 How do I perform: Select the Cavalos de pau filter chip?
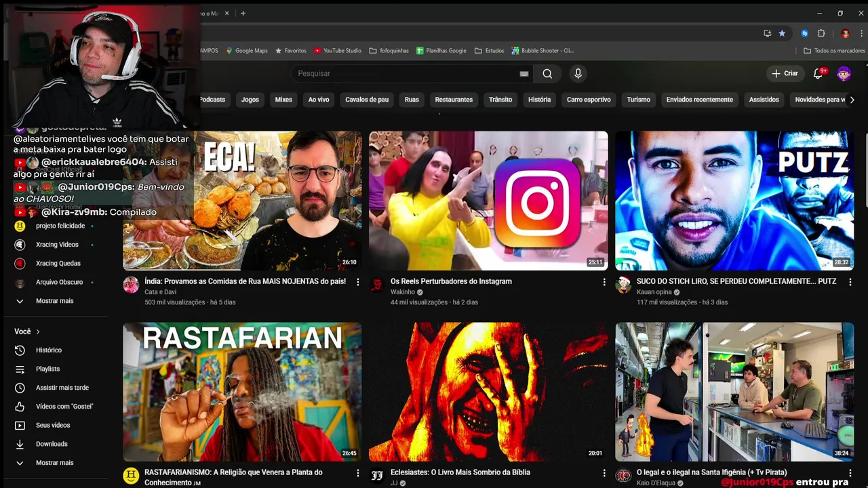(x=367, y=100)
